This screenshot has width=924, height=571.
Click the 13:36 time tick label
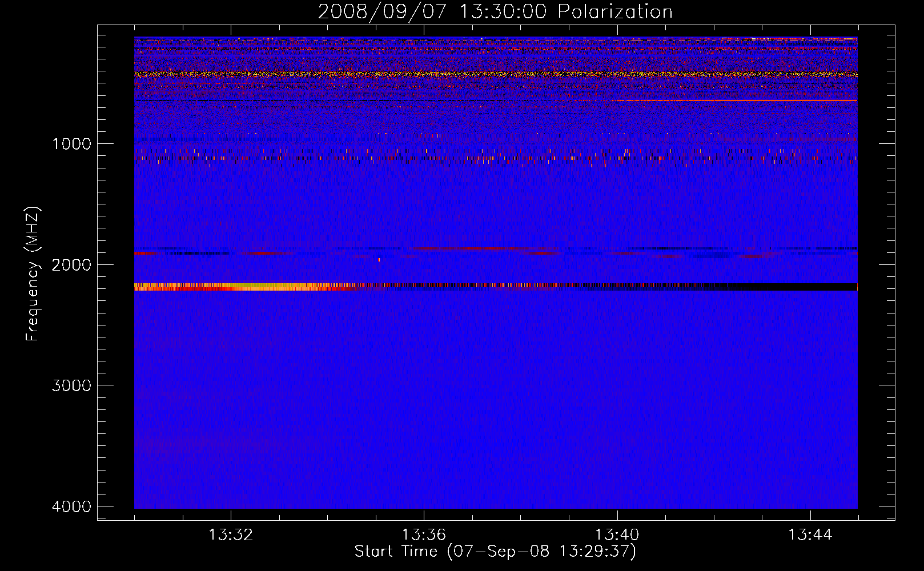tap(424, 535)
